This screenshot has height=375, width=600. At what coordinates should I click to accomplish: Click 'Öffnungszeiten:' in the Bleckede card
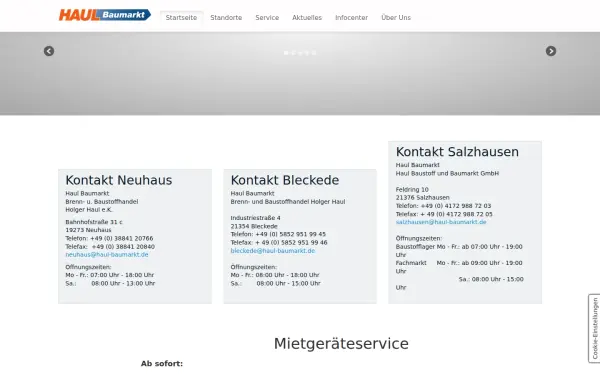[x=253, y=267]
